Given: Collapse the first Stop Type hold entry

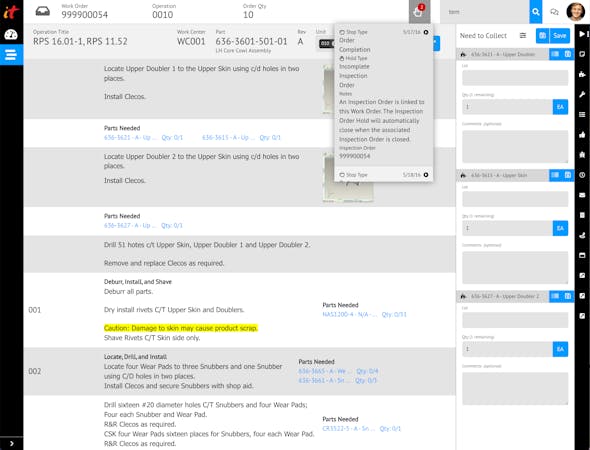Looking at the screenshot, I should tap(426, 32).
